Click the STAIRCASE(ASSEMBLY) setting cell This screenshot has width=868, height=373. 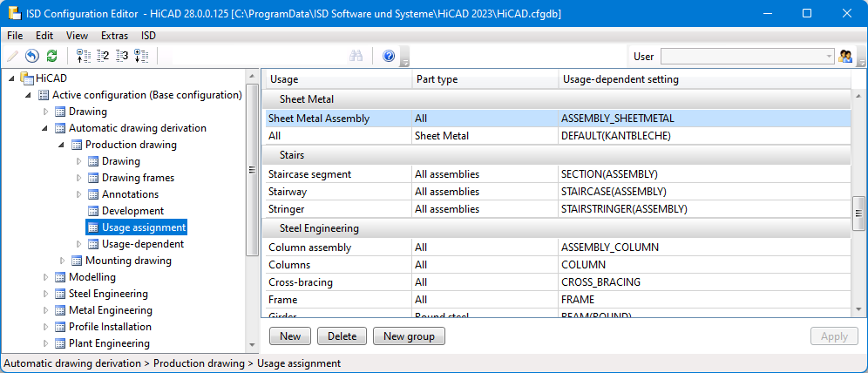coord(704,192)
